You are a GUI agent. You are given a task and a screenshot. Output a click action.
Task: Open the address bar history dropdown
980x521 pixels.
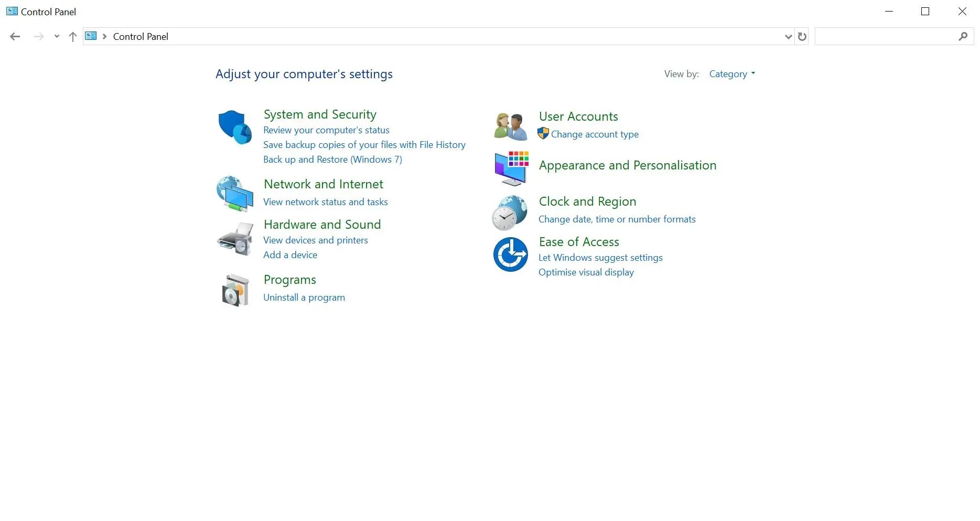point(788,36)
